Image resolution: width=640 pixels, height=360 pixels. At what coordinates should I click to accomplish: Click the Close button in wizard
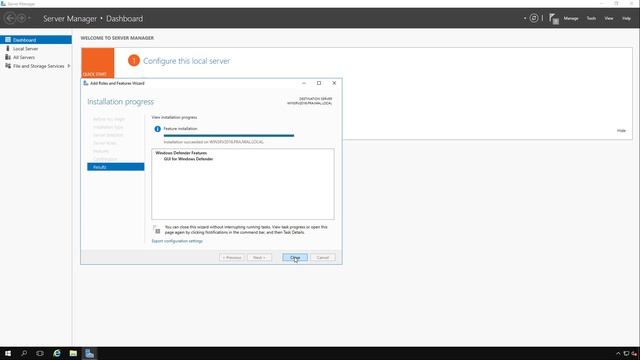[295, 258]
